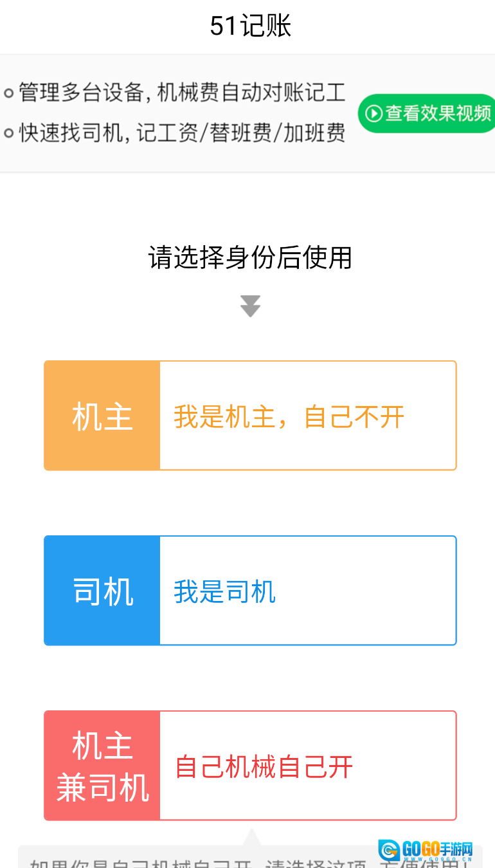This screenshot has height=868, width=495.
Task: Select the 司机 identity option
Action: [249, 590]
